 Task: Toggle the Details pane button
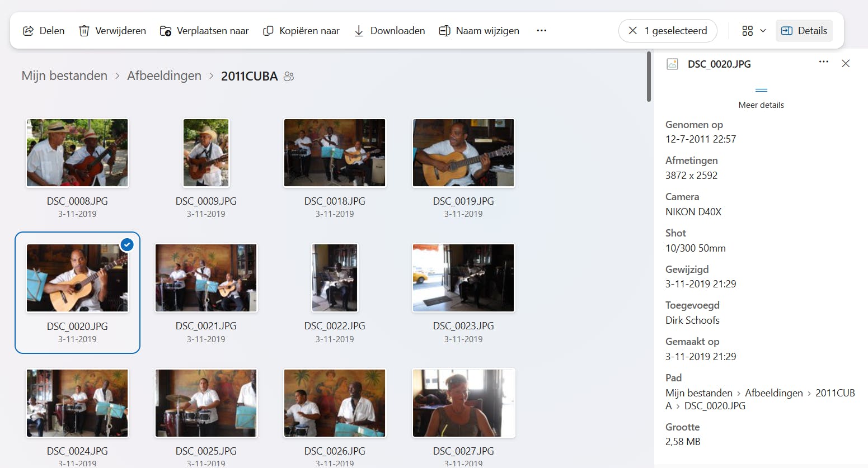[804, 31]
